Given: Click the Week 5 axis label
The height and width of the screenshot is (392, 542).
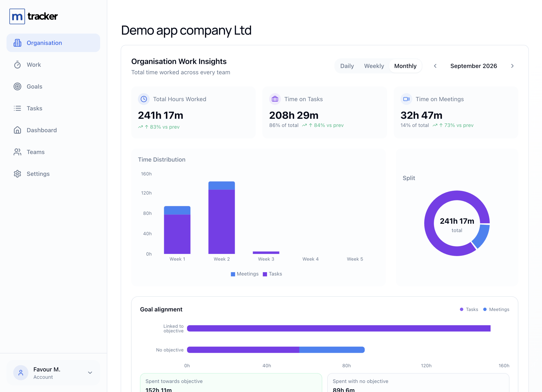Looking at the screenshot, I should click(355, 259).
